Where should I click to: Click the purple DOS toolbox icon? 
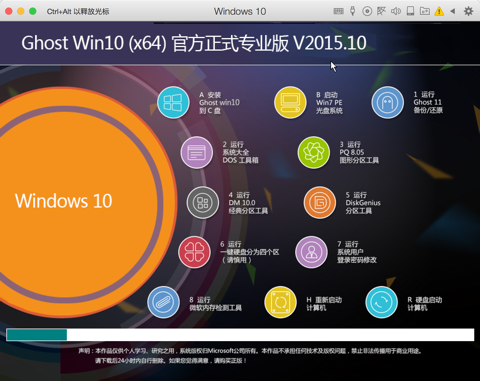[197, 152]
